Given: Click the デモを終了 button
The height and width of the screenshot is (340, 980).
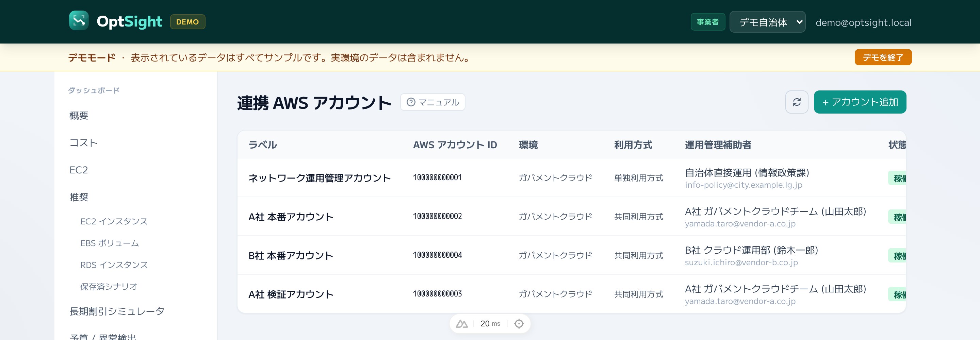Looking at the screenshot, I should [883, 57].
